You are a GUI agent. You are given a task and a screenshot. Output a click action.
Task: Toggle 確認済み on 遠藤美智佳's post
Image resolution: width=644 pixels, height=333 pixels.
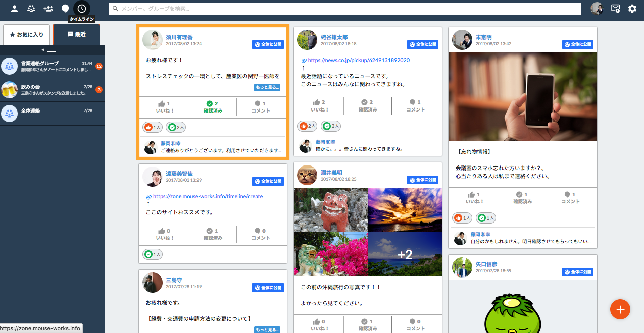tap(213, 234)
